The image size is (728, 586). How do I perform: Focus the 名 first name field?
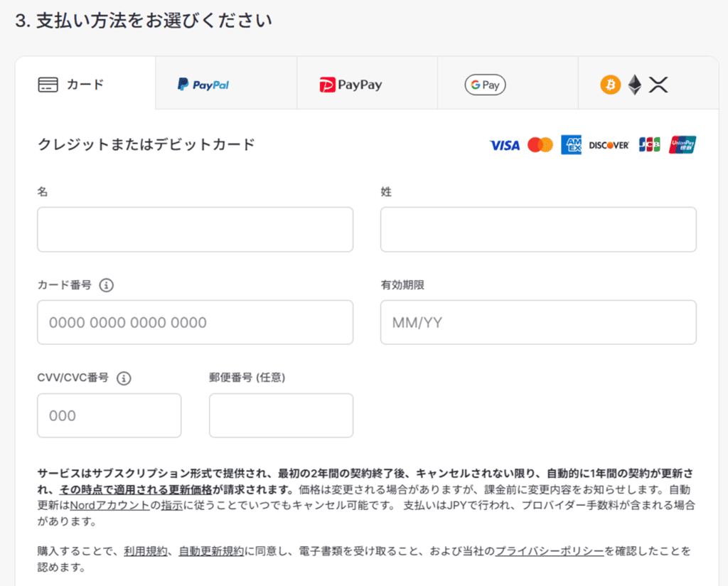pyautogui.click(x=195, y=229)
